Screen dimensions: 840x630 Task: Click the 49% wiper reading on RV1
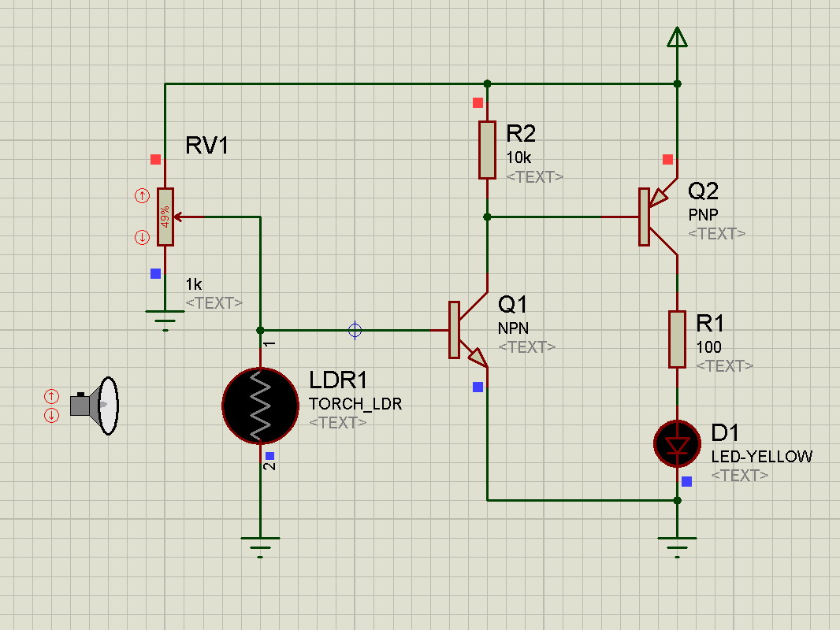165,217
